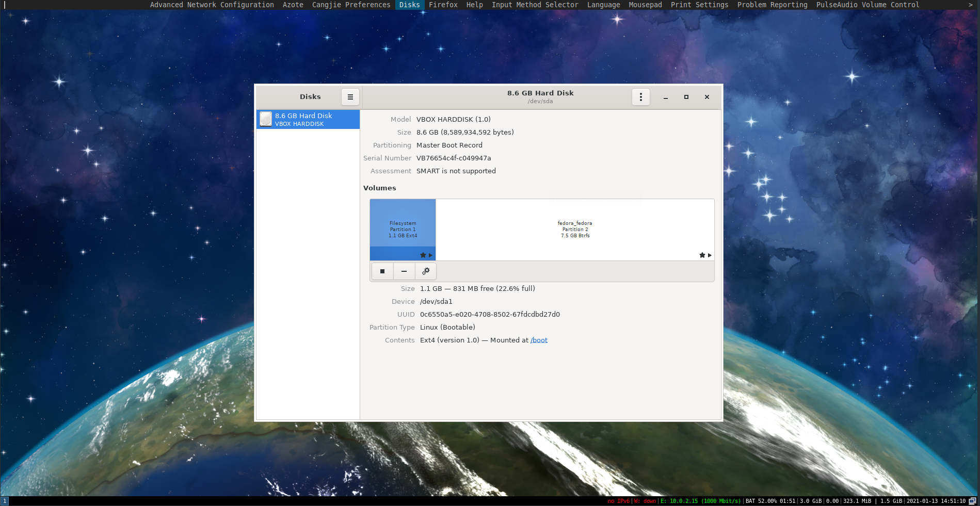Open Problem Reporting from top bar

(773, 5)
